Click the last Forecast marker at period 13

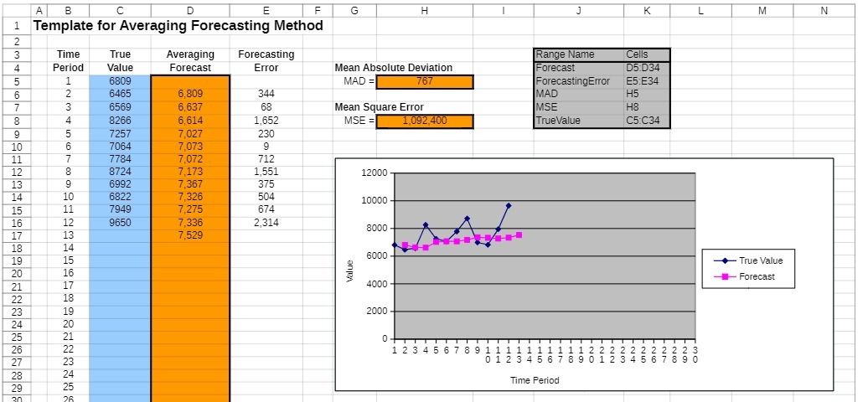pyautogui.click(x=519, y=234)
